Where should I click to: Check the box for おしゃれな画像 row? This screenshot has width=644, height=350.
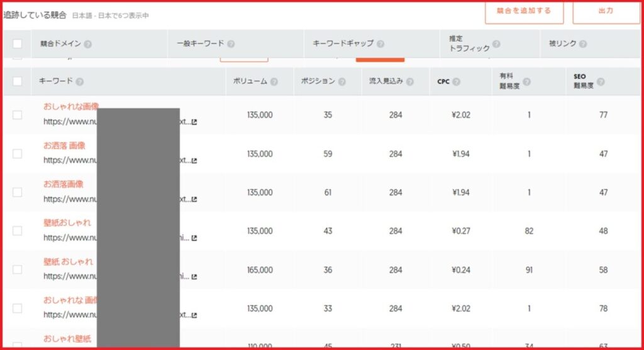coord(17,115)
